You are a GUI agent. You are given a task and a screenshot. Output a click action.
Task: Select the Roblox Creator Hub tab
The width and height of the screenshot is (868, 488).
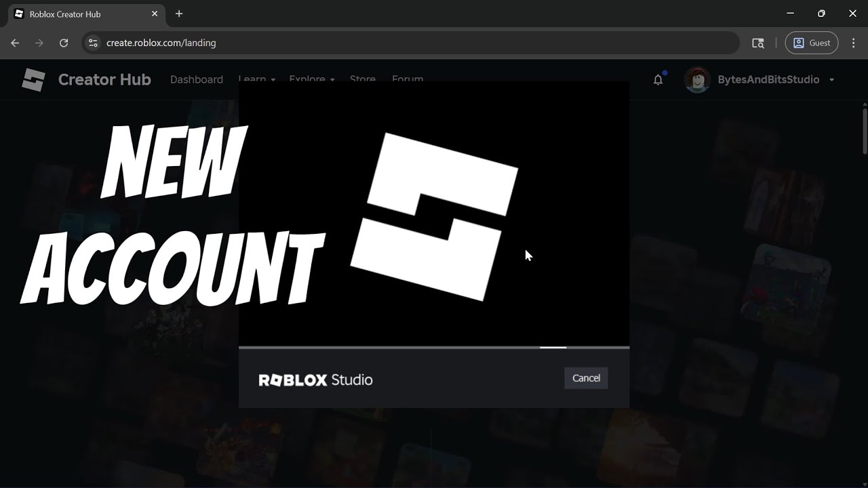[86, 14]
